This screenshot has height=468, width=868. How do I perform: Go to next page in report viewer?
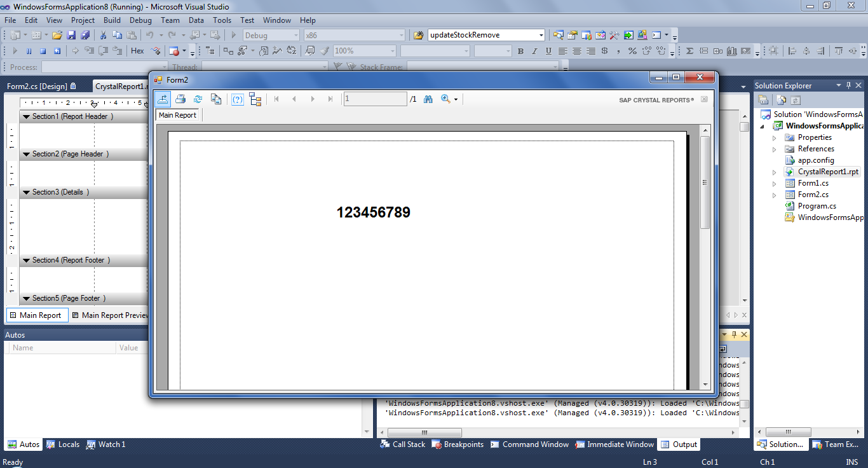pos(312,99)
